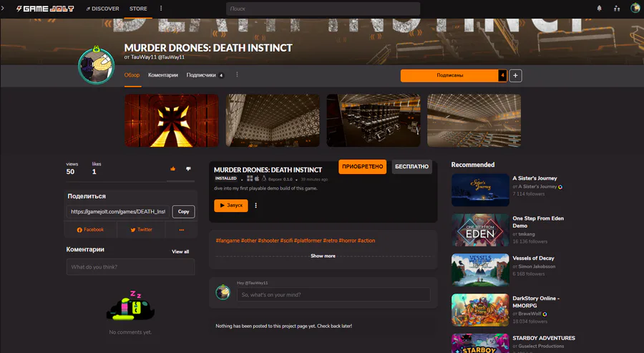
Task: Open the fourth screenshot thumbnail
Action: click(474, 120)
